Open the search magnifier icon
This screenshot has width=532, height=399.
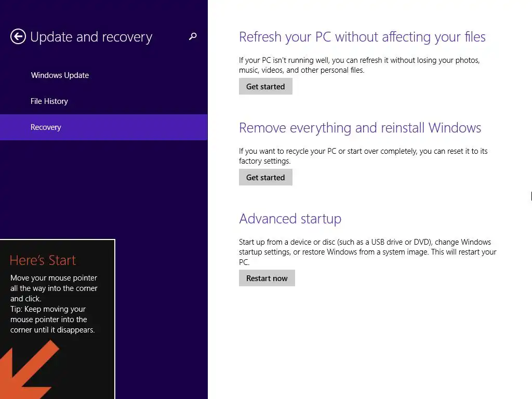pyautogui.click(x=193, y=36)
